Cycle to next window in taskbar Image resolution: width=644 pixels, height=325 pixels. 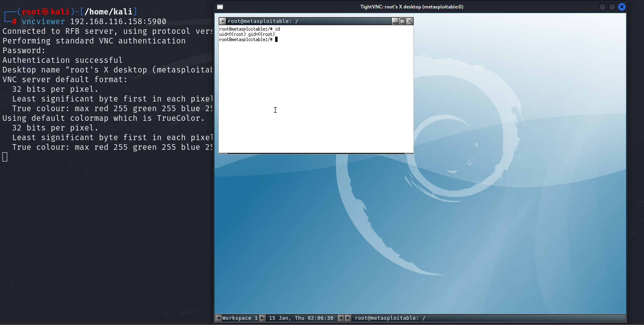pos(348,318)
